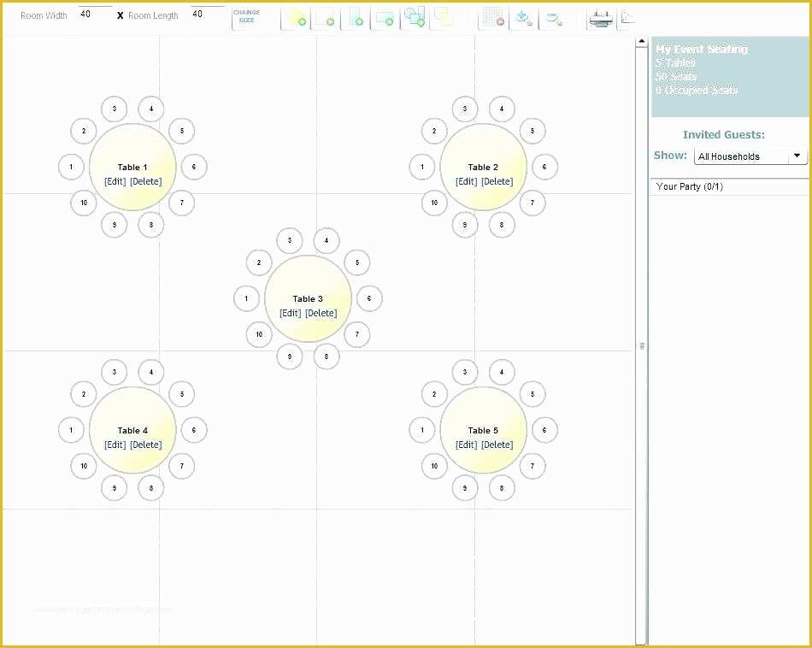Click the Table 1 label

[132, 168]
